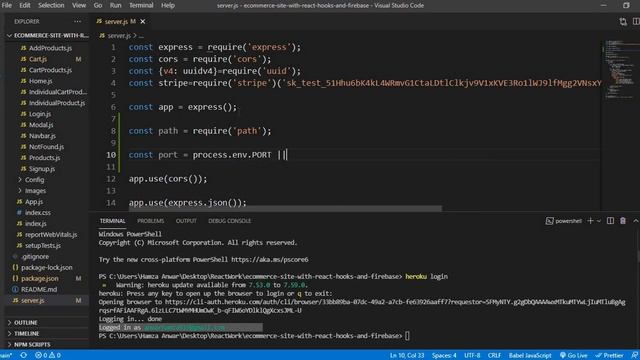Open Navbar.js file

click(42, 136)
